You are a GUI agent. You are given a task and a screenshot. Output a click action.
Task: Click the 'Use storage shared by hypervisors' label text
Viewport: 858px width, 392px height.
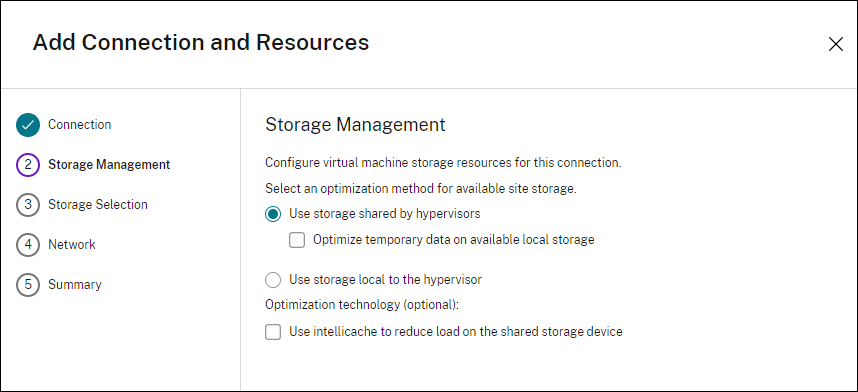pos(385,214)
